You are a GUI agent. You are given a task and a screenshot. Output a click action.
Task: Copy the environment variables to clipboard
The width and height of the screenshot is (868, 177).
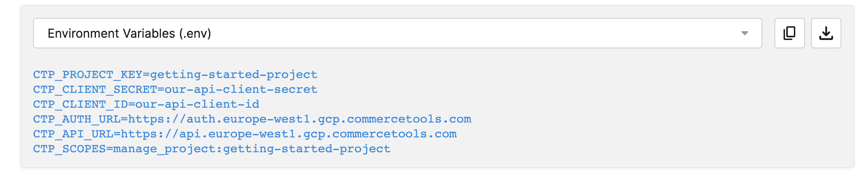[789, 33]
